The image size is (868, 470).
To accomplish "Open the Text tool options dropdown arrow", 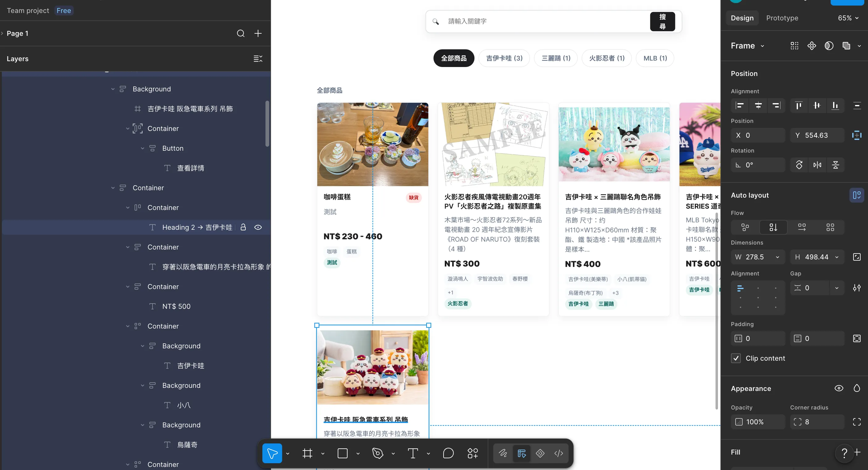I will pyautogui.click(x=428, y=454).
